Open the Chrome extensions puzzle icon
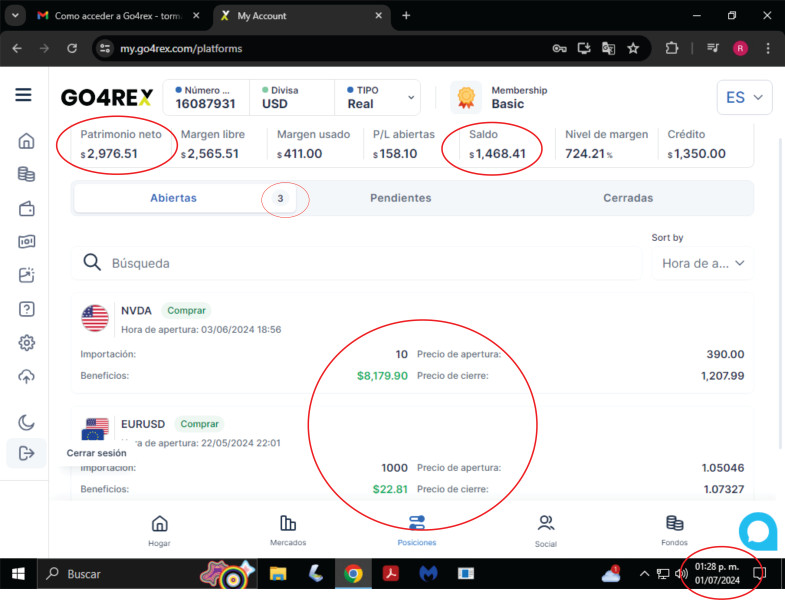Image resolution: width=785 pixels, height=600 pixels. pyautogui.click(x=672, y=49)
